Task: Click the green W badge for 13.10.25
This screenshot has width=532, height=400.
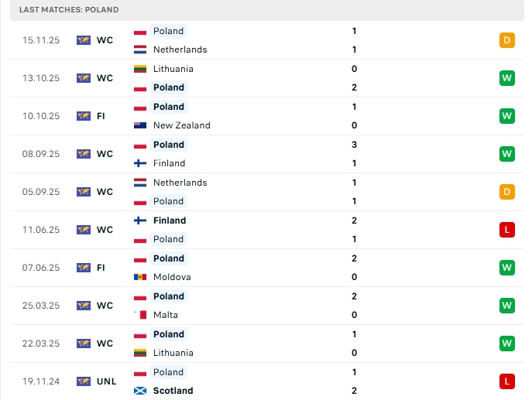Action: point(507,78)
